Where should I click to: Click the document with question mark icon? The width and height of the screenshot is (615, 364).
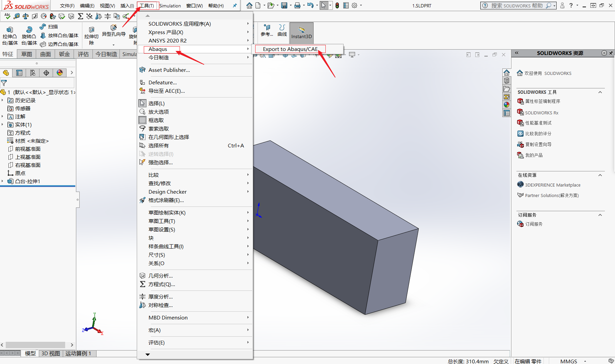(x=117, y=16)
